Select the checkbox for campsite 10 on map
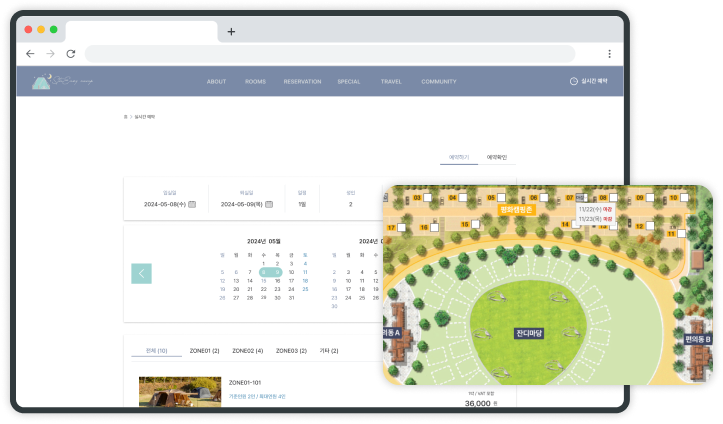This screenshot has width=723, height=424. [x=685, y=199]
